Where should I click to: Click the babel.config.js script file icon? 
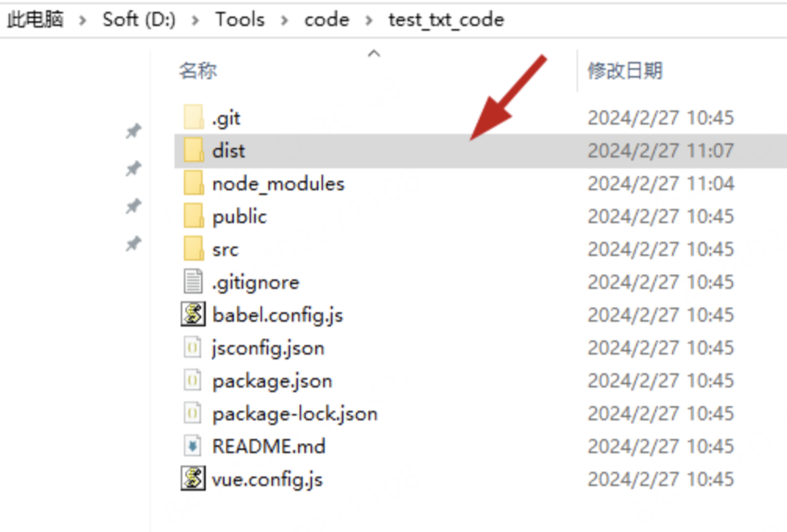(x=193, y=315)
